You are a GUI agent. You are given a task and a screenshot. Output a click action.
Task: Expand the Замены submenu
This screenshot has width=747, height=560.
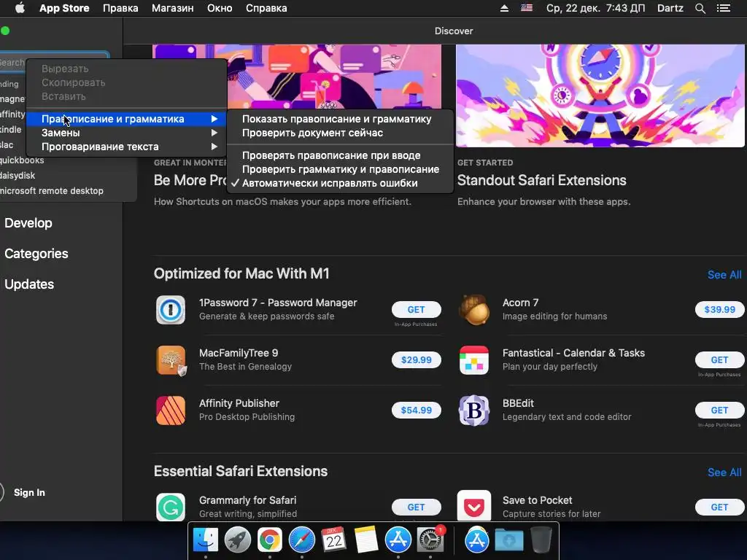(x=127, y=133)
